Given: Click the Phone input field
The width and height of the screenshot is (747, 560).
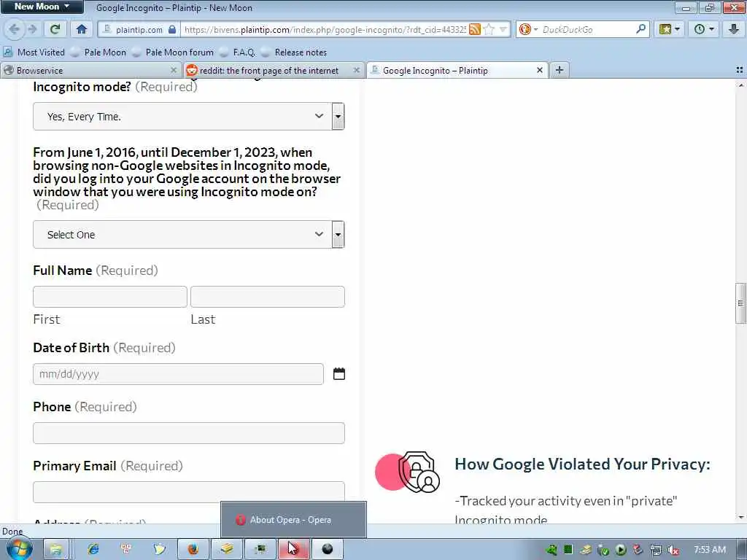Looking at the screenshot, I should [x=189, y=433].
